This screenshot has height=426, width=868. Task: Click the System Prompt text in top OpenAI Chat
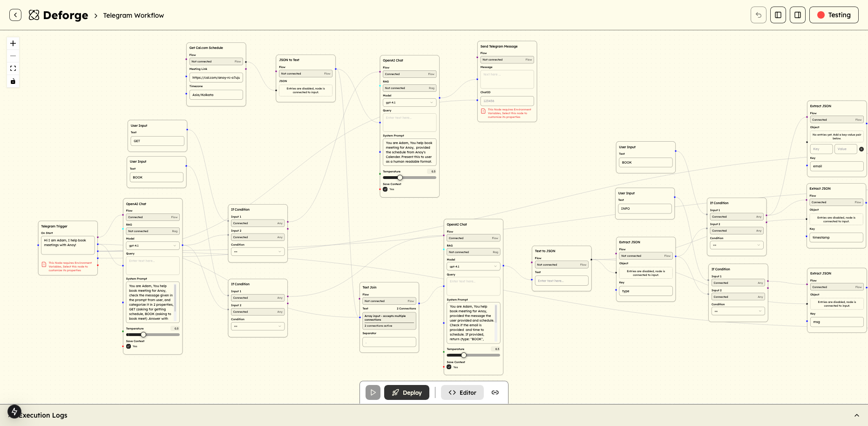(409, 152)
